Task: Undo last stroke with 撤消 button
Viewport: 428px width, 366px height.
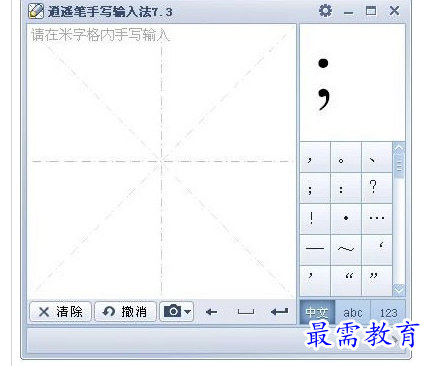Action: [125, 312]
